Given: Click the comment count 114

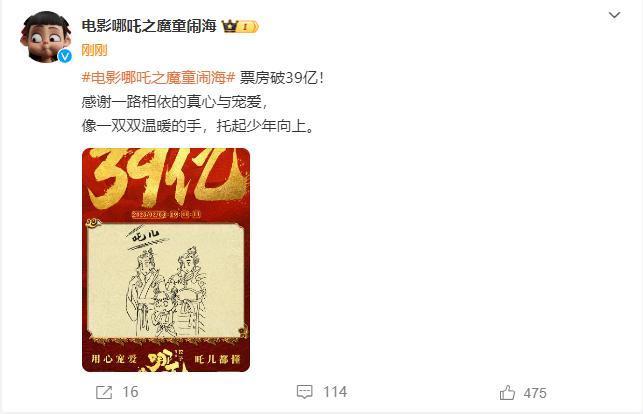Looking at the screenshot, I should click(x=335, y=392).
